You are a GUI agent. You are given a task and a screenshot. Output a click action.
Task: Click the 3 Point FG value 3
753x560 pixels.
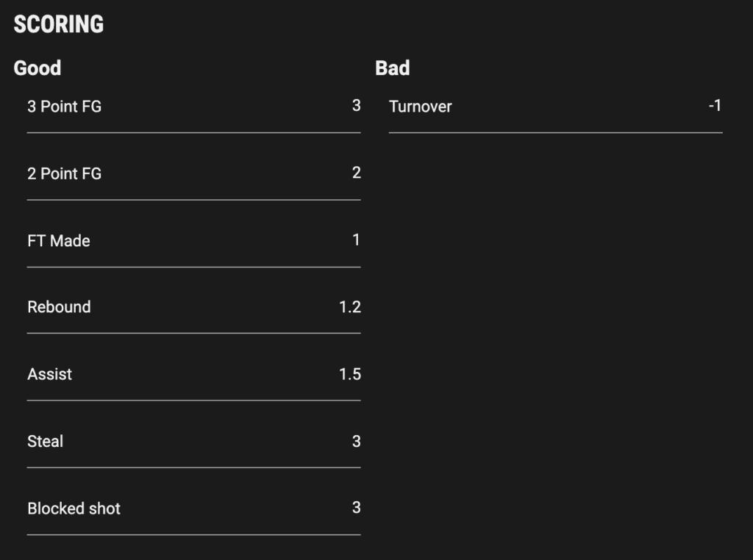point(357,106)
